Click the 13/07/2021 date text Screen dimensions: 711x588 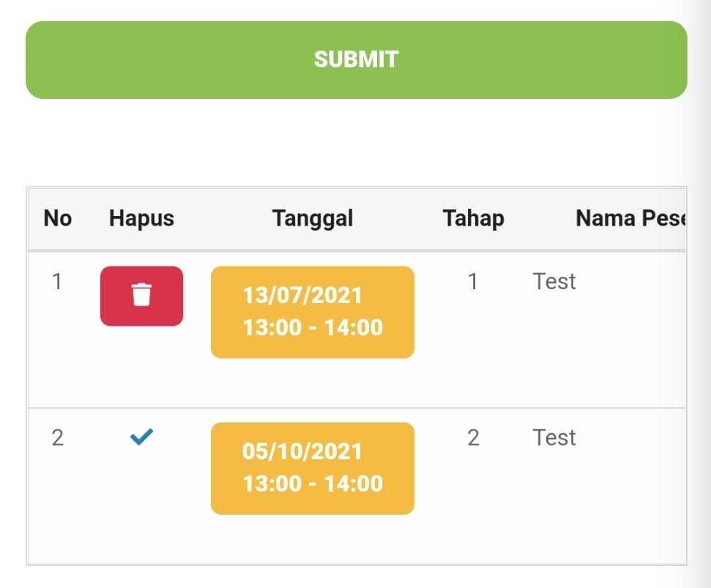(x=302, y=295)
